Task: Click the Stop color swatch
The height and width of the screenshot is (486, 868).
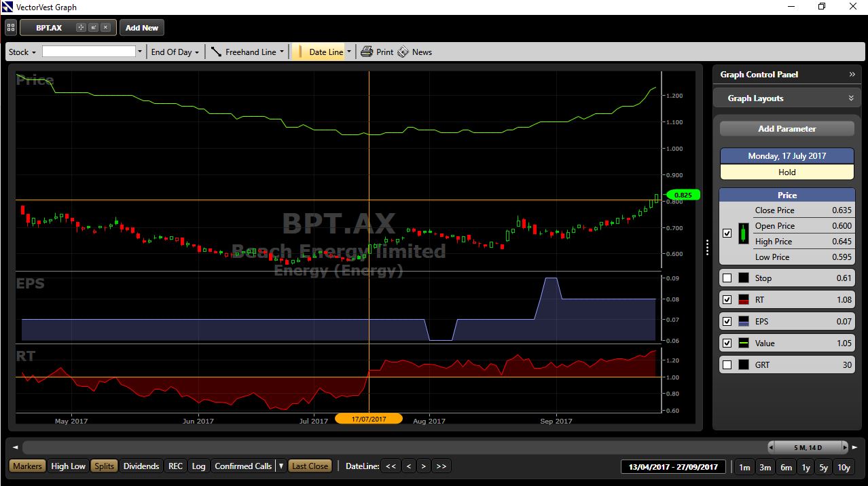Action: (x=744, y=278)
